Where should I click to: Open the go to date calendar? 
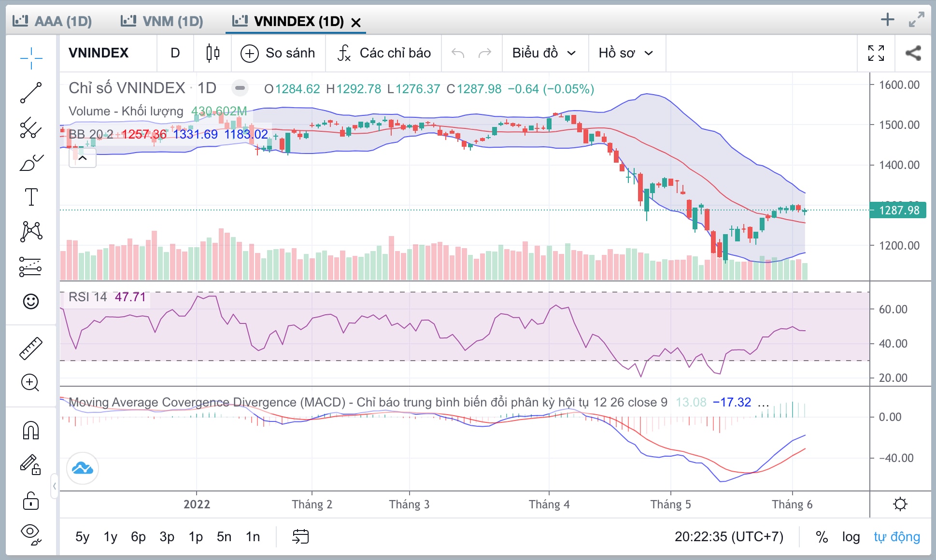tap(300, 536)
